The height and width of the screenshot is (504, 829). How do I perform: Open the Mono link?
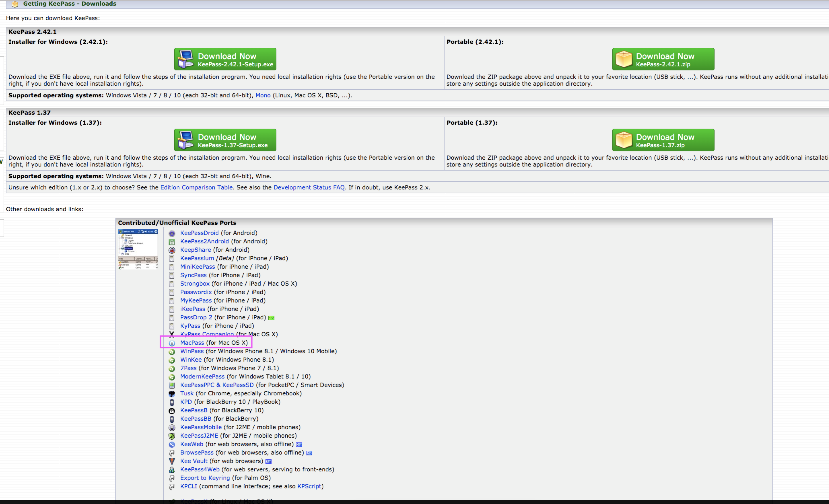point(263,95)
